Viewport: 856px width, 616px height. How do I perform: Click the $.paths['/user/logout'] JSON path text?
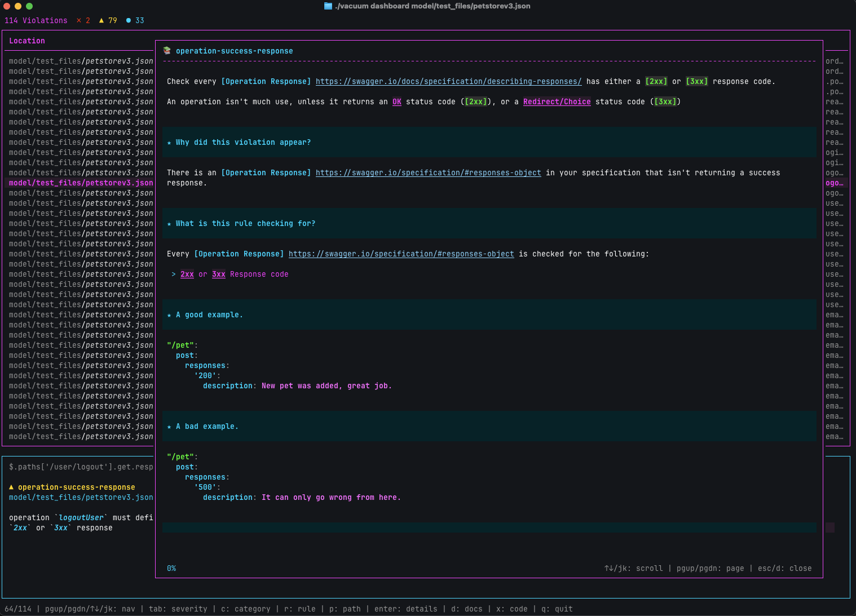point(81,467)
